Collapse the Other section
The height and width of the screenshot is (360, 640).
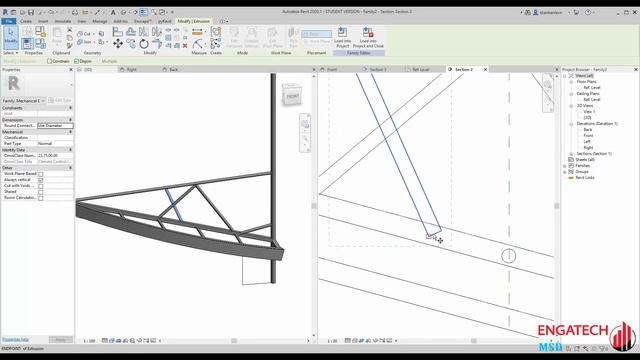coord(71,168)
